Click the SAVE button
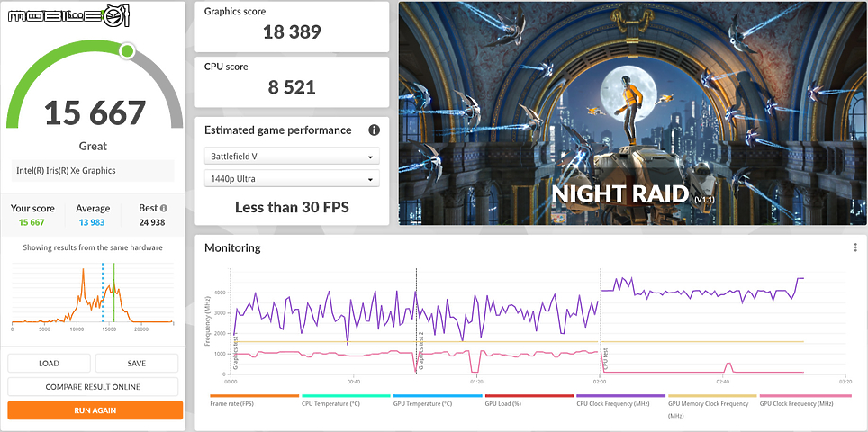Screen dimensions: 868x432 tap(137, 364)
